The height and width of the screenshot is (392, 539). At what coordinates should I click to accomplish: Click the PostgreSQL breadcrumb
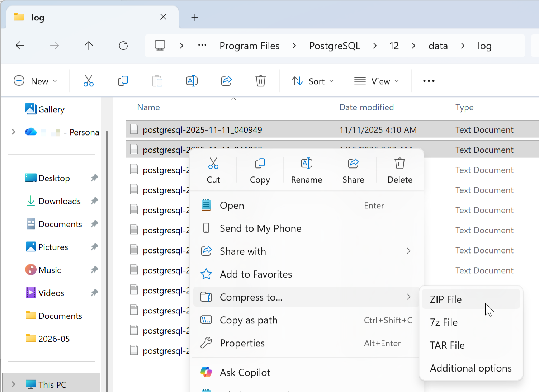point(335,46)
